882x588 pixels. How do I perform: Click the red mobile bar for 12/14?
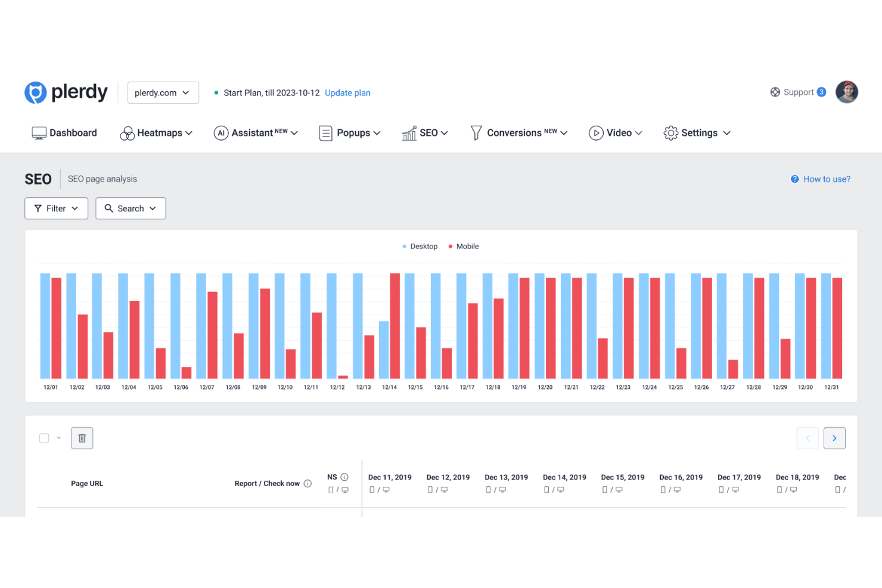[395, 326]
